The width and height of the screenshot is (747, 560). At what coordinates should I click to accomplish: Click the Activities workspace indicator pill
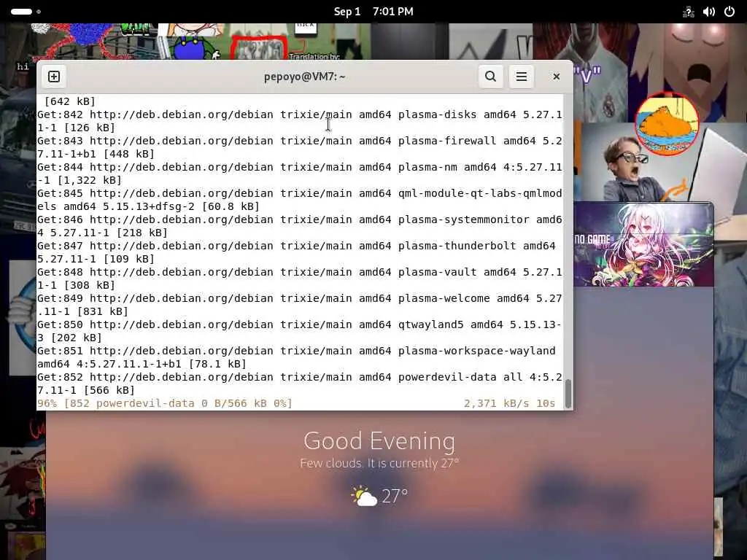click(21, 12)
